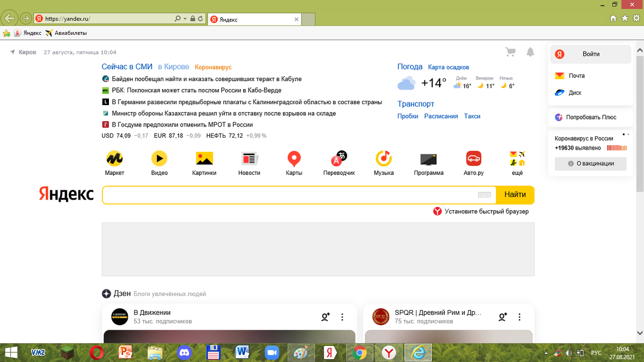Click Попробовать Плюс button
Image resolution: width=644 pixels, height=362 pixels.
pyautogui.click(x=590, y=117)
